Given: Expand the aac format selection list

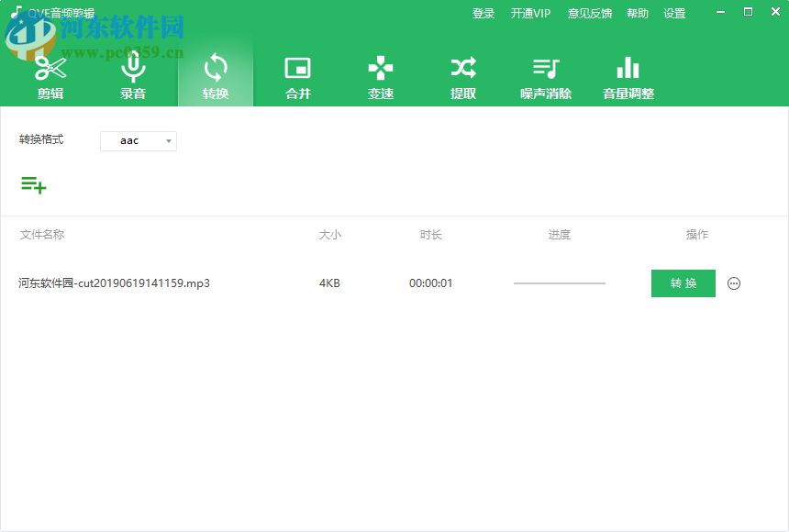Looking at the screenshot, I should click(x=168, y=140).
